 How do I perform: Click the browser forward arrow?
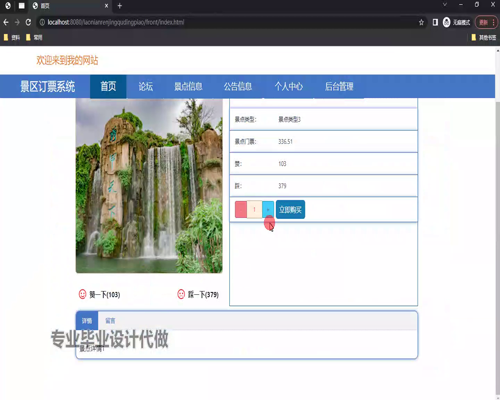(x=17, y=22)
